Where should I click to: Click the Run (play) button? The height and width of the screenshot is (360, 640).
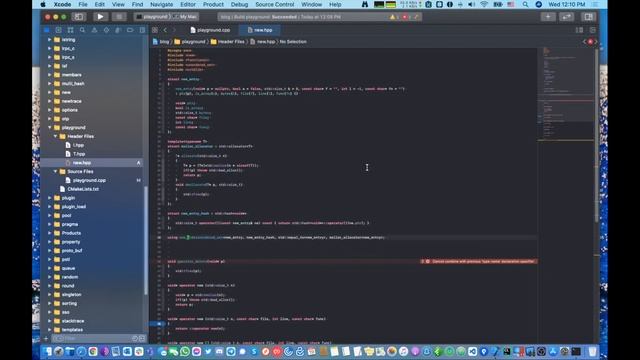tap(100, 17)
